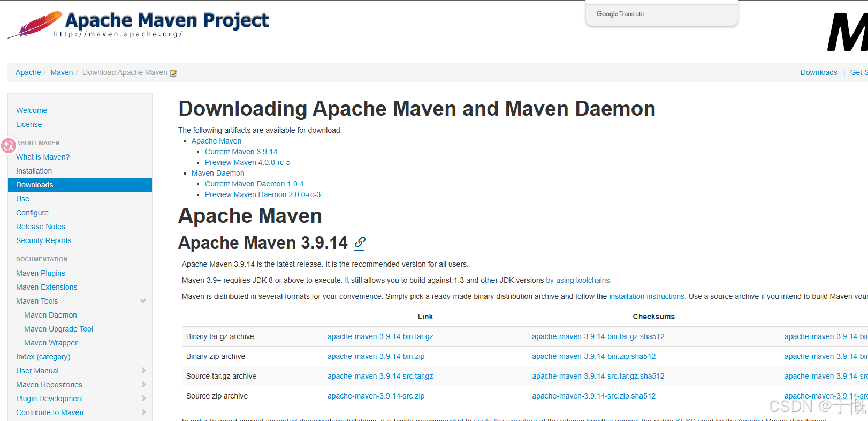The image size is (868, 421).
Task: Open the installation instructions link
Action: pyautogui.click(x=647, y=296)
